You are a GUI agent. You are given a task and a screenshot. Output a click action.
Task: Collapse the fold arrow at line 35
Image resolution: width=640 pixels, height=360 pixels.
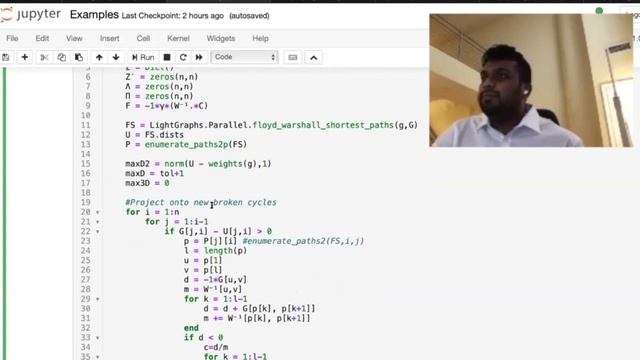pyautogui.click(x=98, y=357)
